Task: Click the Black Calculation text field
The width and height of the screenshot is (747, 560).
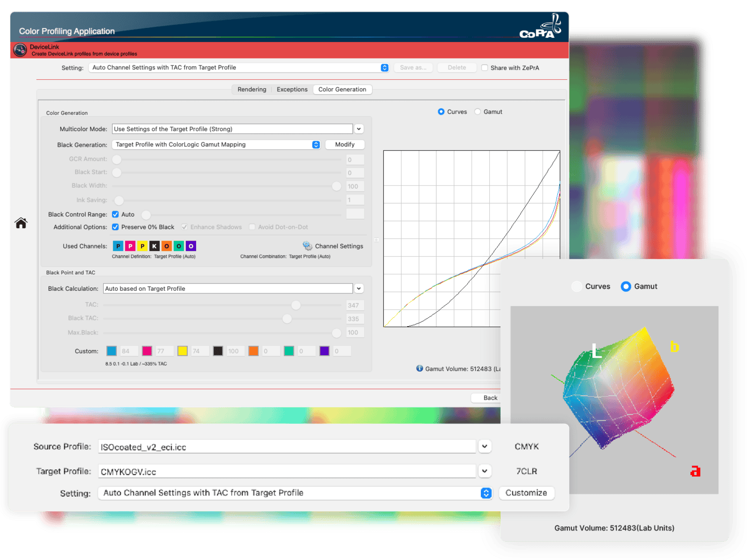Action: pos(228,288)
